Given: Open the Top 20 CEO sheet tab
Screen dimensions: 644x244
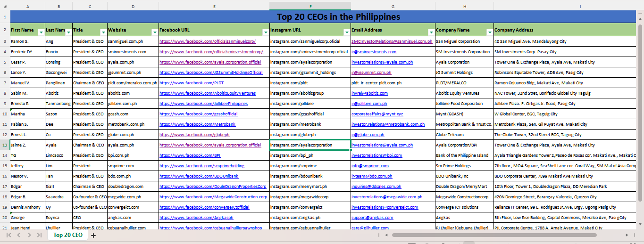Looking at the screenshot, I should [68, 235].
